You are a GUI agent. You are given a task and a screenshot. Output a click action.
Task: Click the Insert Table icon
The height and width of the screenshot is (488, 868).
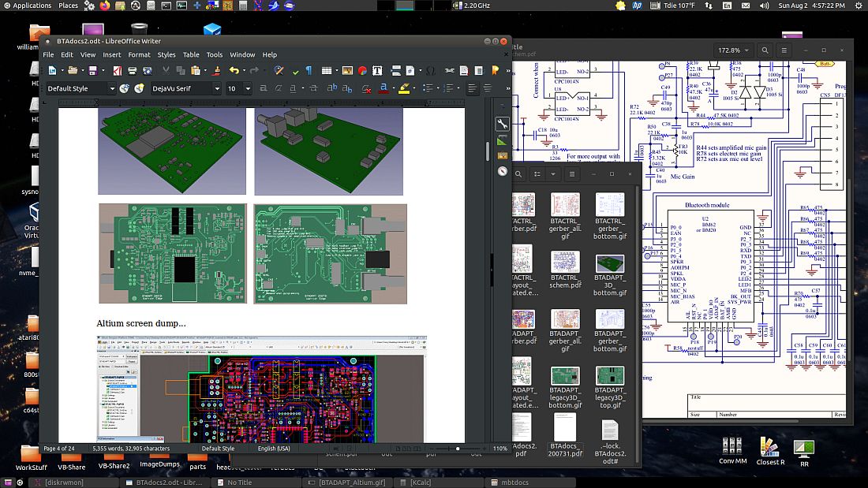tap(327, 70)
